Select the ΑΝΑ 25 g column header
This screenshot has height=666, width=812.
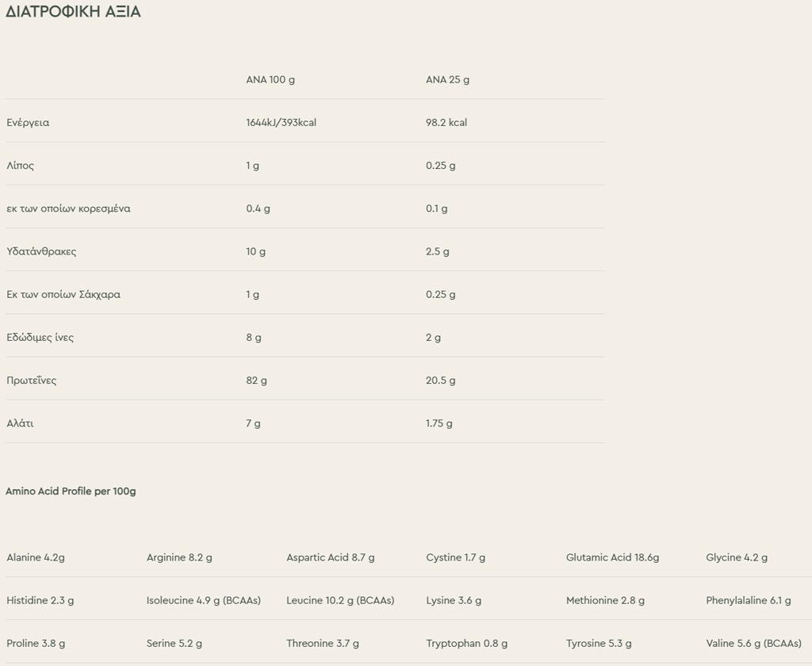click(x=447, y=80)
